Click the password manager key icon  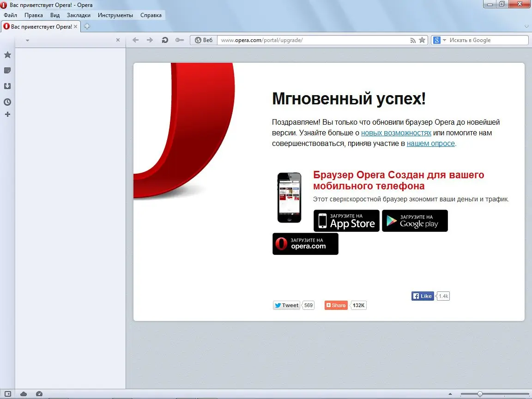click(180, 40)
